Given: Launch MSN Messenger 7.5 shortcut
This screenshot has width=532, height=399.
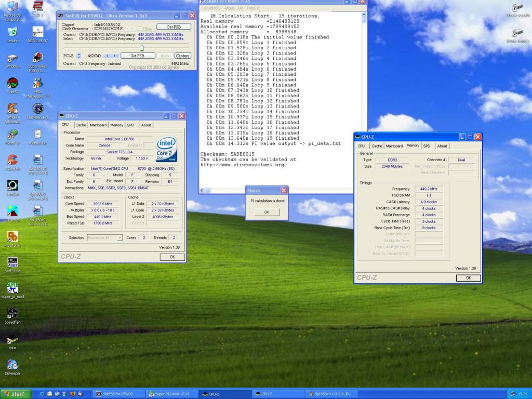Looking at the screenshot, I should pos(37,88).
